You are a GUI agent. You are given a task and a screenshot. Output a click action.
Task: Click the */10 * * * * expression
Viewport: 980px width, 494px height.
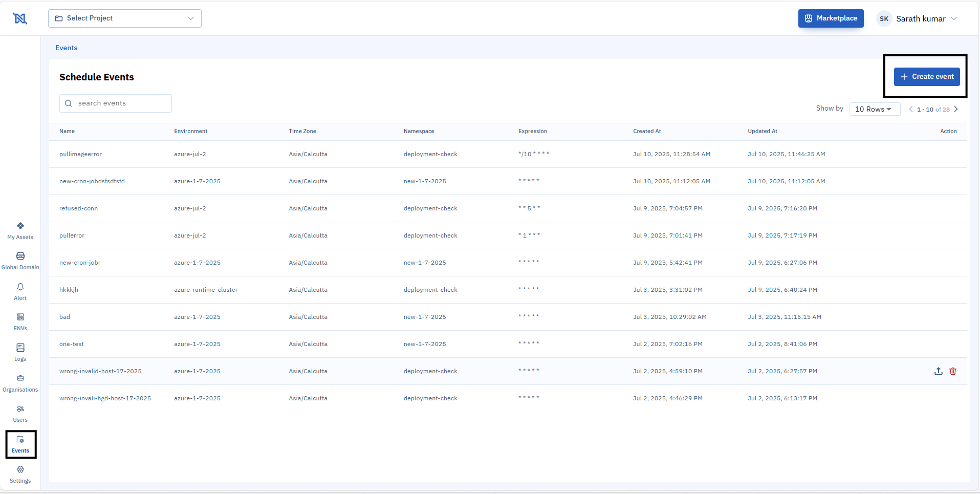(x=534, y=154)
